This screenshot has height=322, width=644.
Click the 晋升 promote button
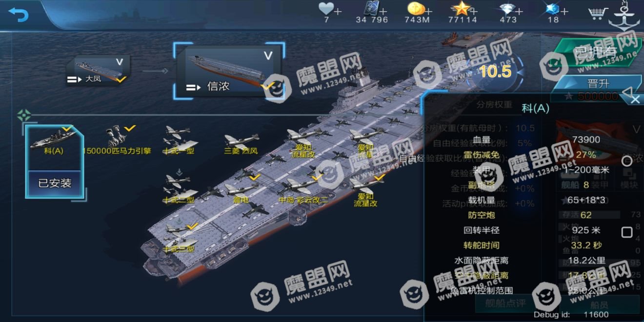598,83
